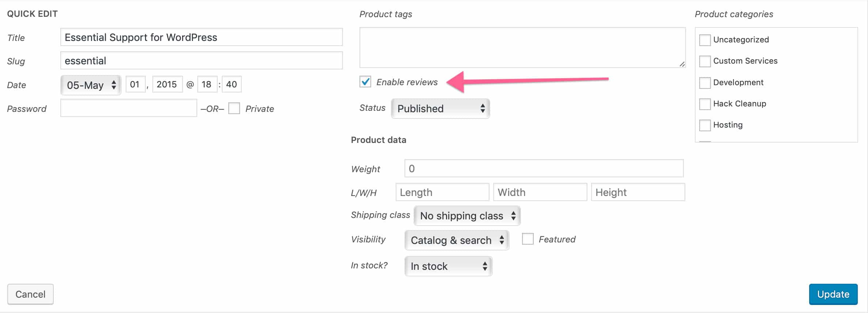The height and width of the screenshot is (313, 868).
Task: Tick the Private checkbox
Action: pos(234,108)
